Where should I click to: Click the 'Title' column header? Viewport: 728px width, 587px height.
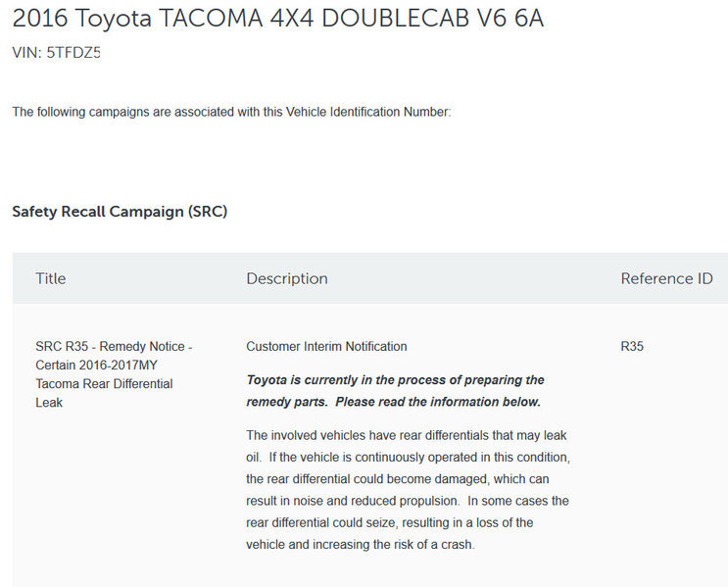coord(51,278)
